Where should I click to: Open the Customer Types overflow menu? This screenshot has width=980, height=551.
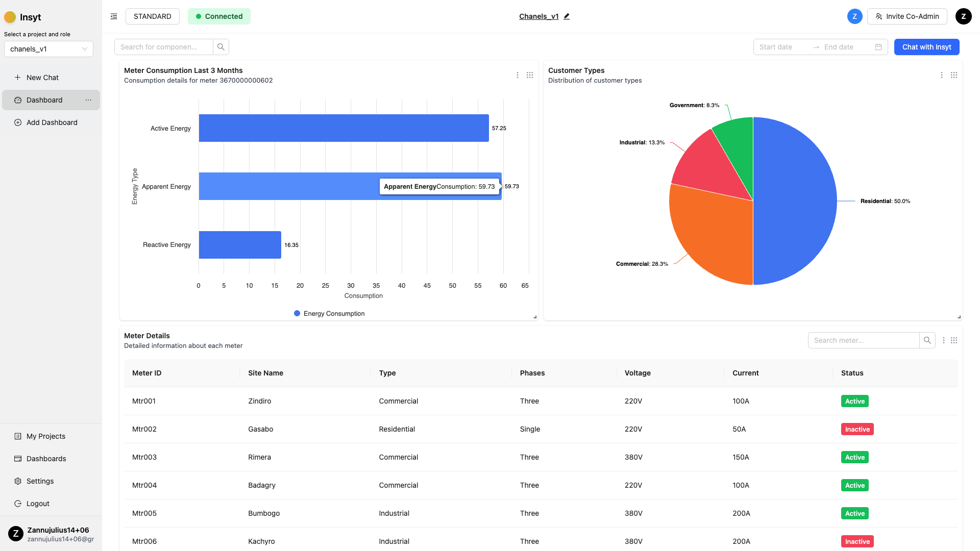942,75
